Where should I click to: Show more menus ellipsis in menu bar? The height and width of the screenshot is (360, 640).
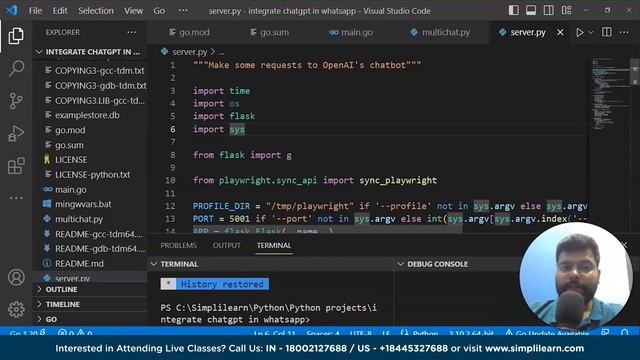[x=183, y=11]
